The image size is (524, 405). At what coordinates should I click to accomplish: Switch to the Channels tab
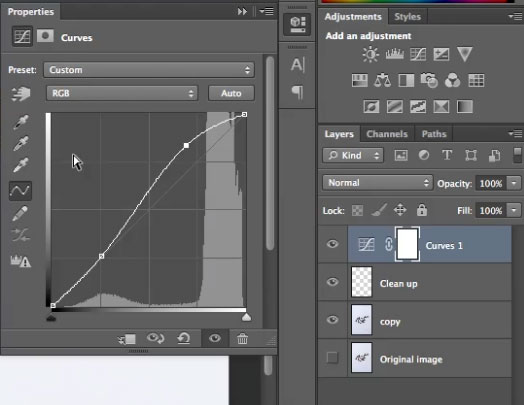[387, 134]
